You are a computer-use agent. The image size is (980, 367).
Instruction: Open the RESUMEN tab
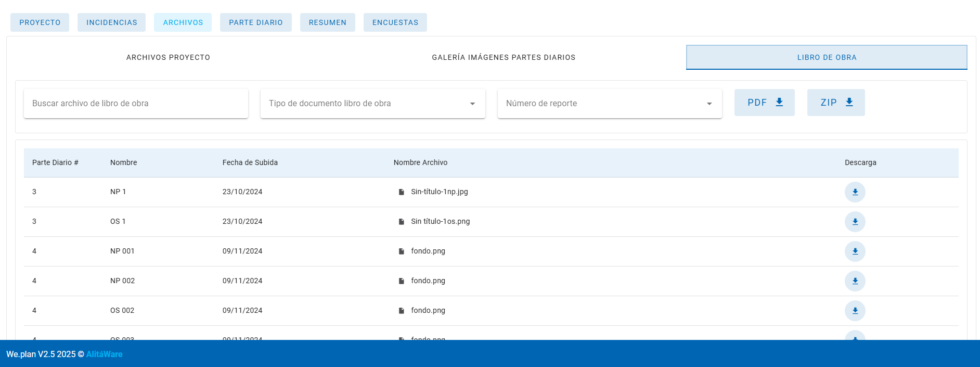[328, 22]
